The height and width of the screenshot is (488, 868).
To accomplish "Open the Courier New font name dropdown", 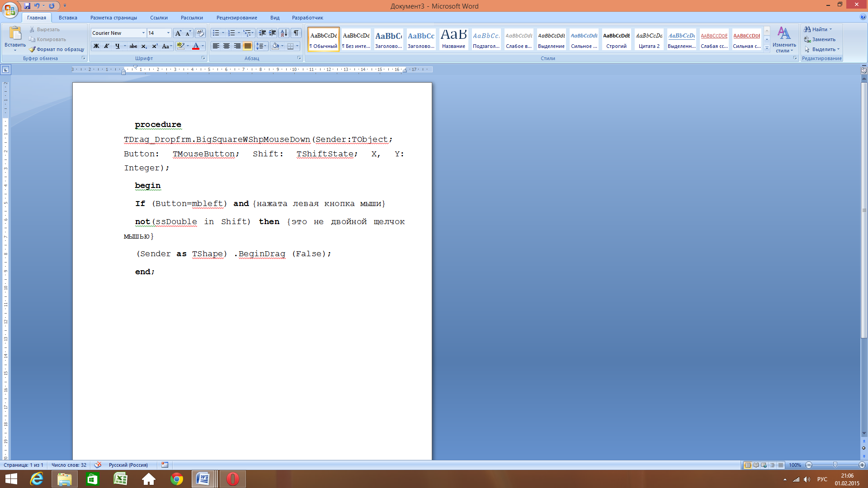I will 143,33.
